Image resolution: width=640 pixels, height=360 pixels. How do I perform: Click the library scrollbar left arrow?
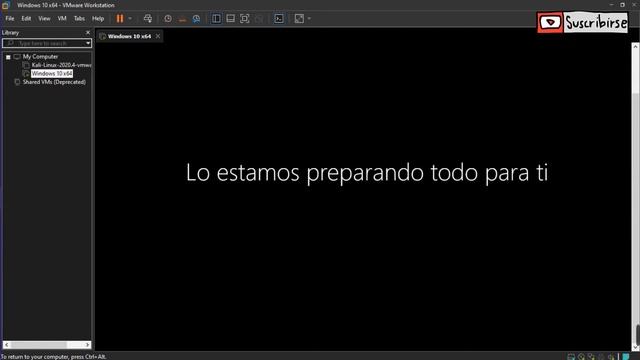(x=7, y=345)
